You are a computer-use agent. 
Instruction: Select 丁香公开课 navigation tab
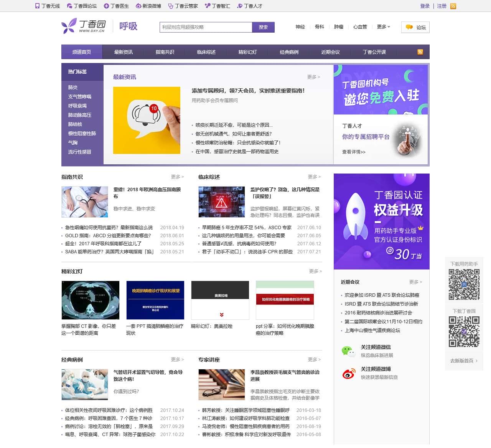coord(374,52)
